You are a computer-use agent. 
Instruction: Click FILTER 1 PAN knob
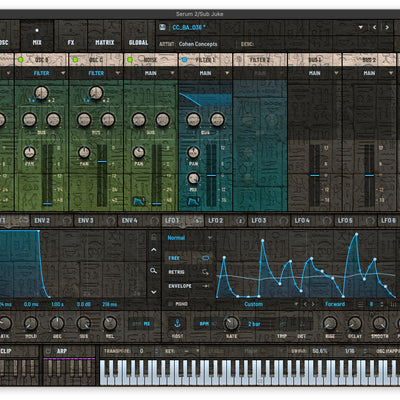coord(193,153)
